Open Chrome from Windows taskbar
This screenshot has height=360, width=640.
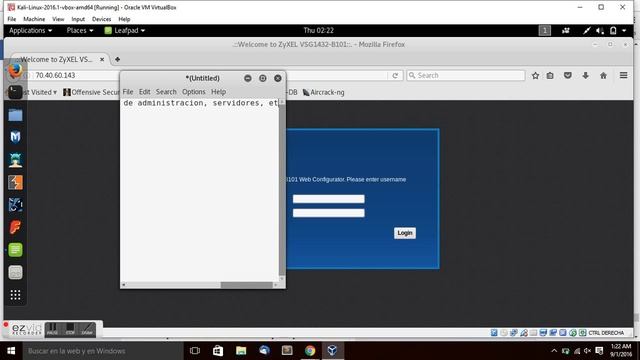[x=310, y=351]
